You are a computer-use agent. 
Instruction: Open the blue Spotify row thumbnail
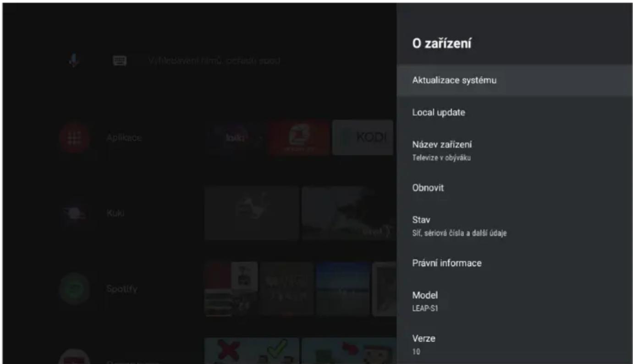coord(343,289)
